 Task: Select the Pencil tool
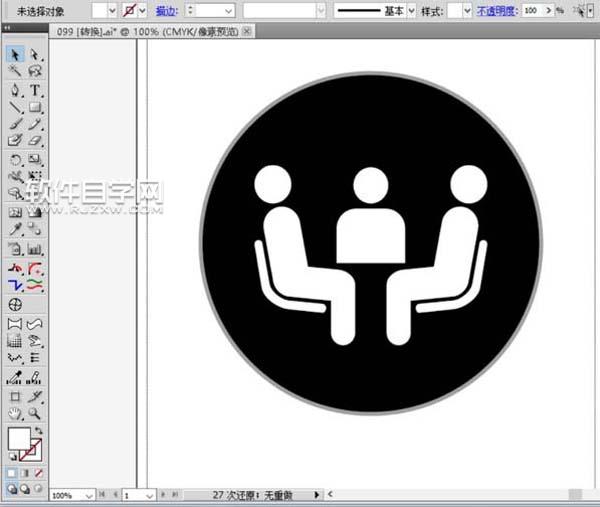pos(34,124)
